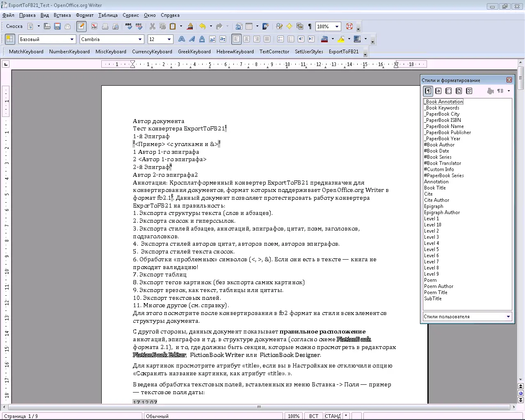The width and height of the screenshot is (525, 420).
Task: Open the "Правка" menu
Action: (x=27, y=15)
